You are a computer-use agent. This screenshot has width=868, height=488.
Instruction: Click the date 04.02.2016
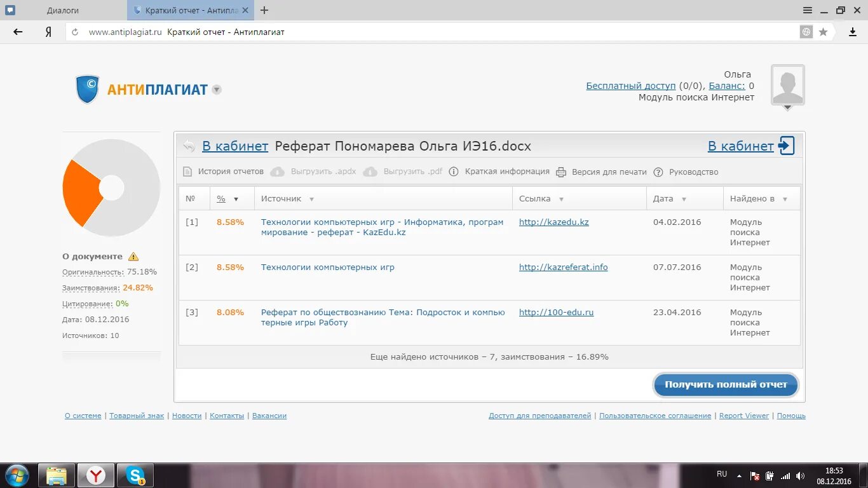click(x=677, y=222)
